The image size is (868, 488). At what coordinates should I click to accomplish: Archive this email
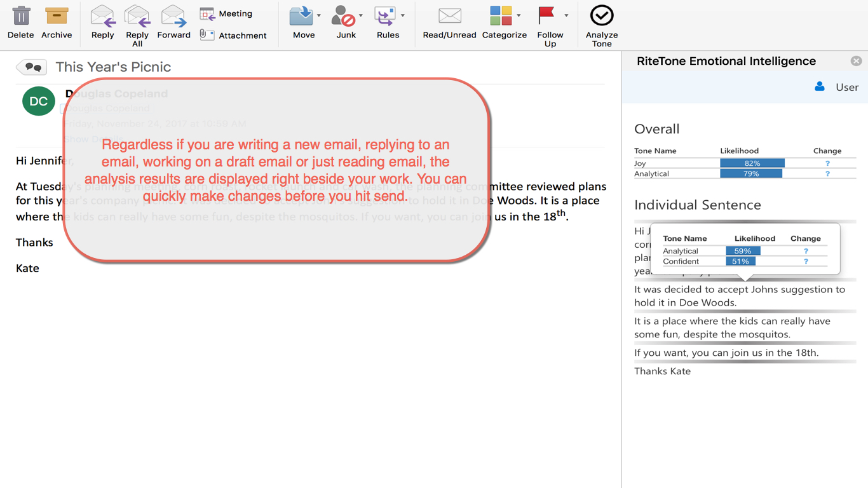[57, 22]
